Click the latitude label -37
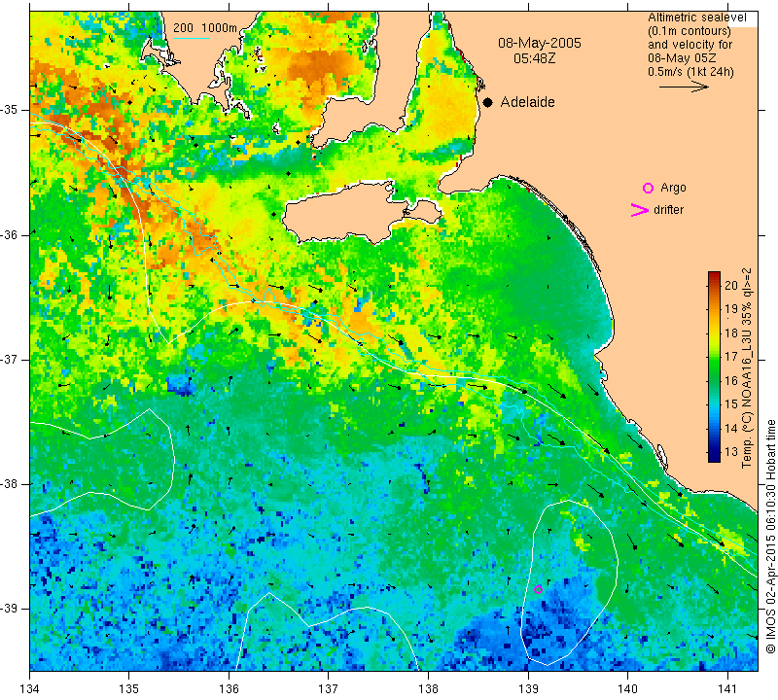The height and width of the screenshot is (700, 778). (x=10, y=359)
